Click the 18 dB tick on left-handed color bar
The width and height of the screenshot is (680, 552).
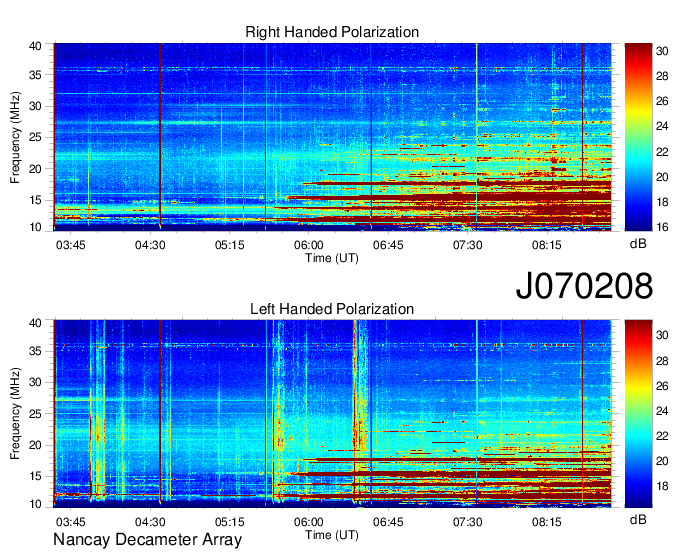pyautogui.click(x=662, y=486)
